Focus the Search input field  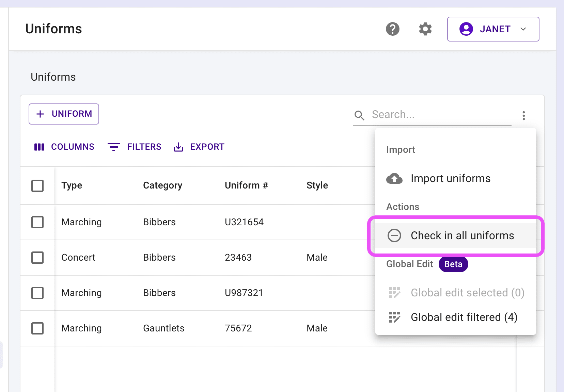point(439,115)
